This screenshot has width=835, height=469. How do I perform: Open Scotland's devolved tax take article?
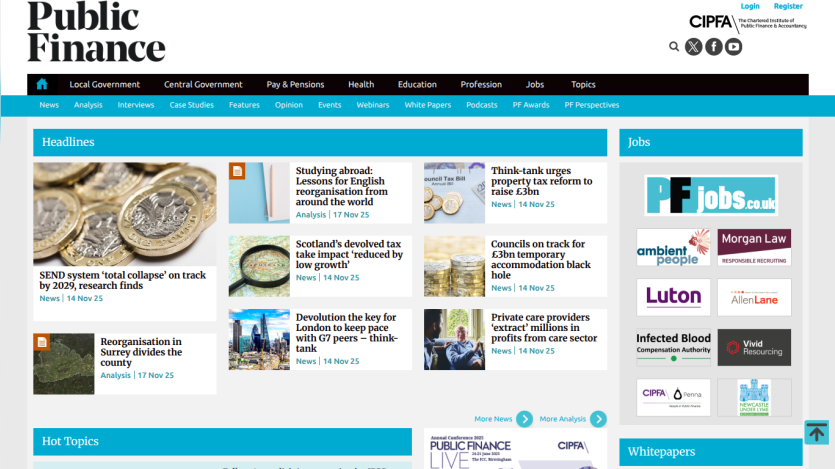coord(349,254)
